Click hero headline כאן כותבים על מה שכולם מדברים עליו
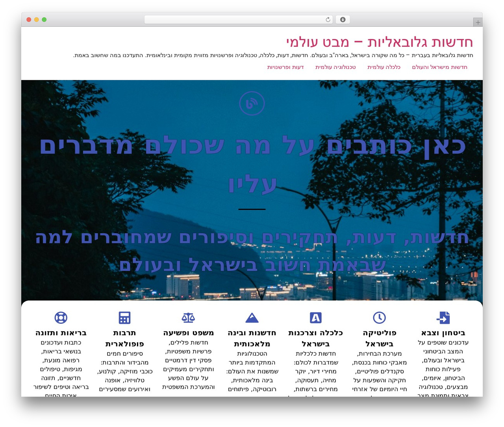 (252, 165)
